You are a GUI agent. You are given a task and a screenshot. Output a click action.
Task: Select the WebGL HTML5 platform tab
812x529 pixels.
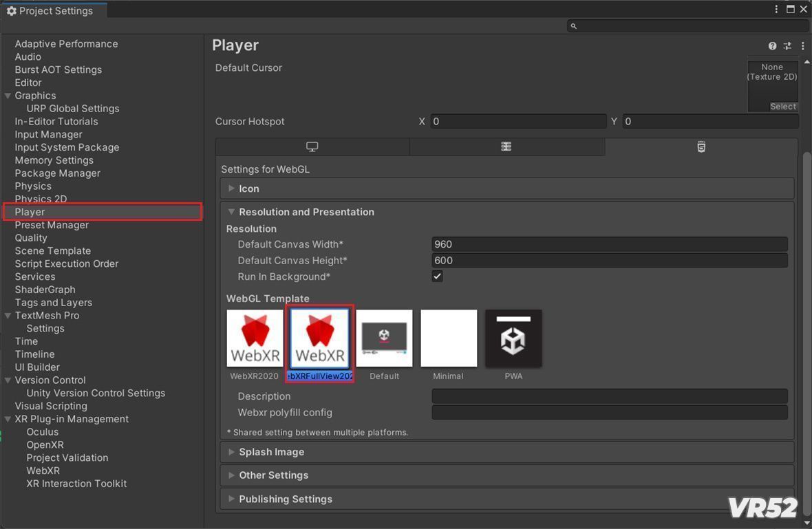click(x=701, y=147)
